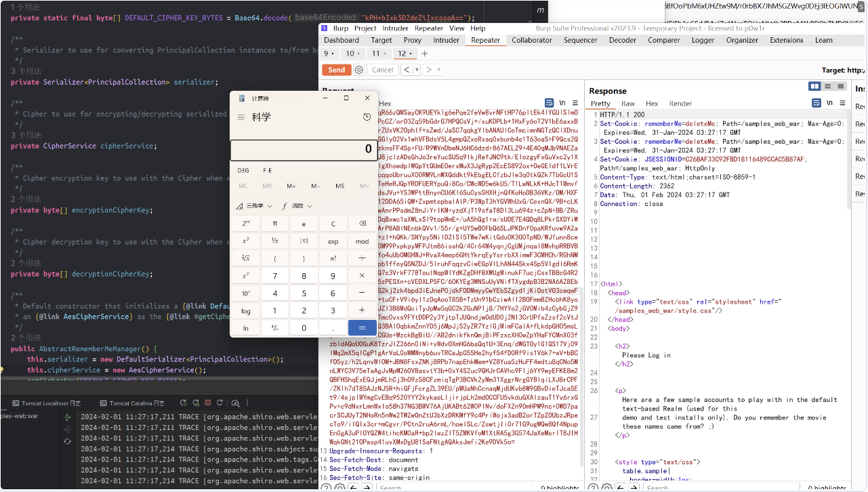Open calculator history clock icon
This screenshot has width=868, height=492.
pyautogui.click(x=367, y=117)
